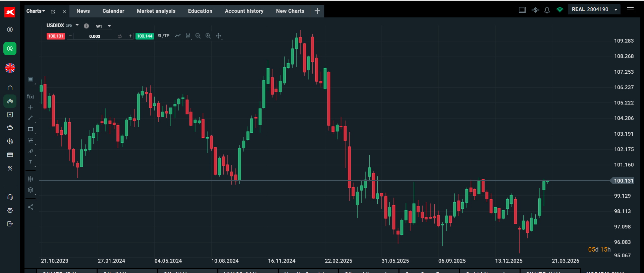This screenshot has height=273, width=644.
Task: Click the USDIDX instrument info icon
Action: [x=86, y=26]
